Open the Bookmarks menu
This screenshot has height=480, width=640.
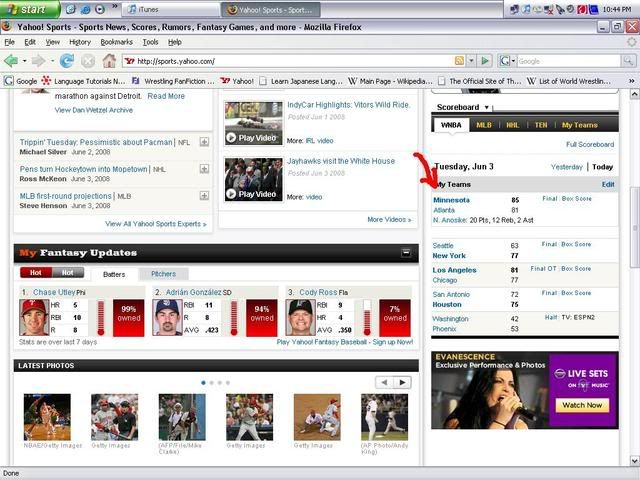[116, 42]
